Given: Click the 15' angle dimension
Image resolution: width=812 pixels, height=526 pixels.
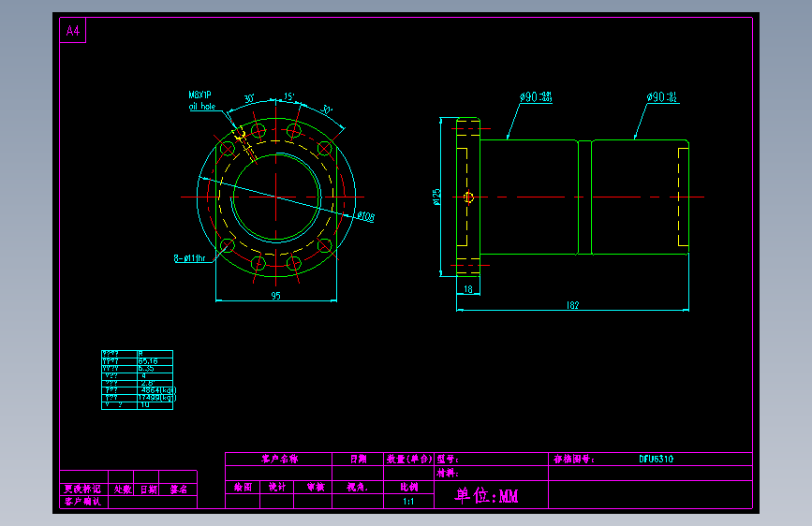Looking at the screenshot, I should point(288,96).
